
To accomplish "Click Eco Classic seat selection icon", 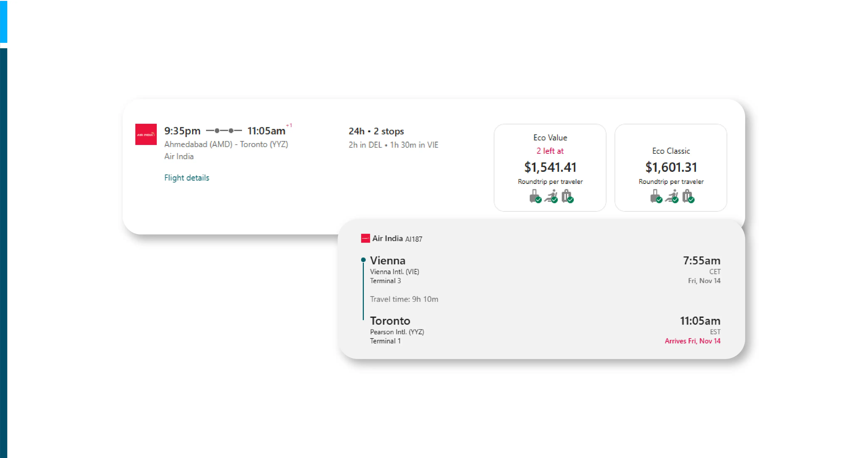I will pos(672,196).
